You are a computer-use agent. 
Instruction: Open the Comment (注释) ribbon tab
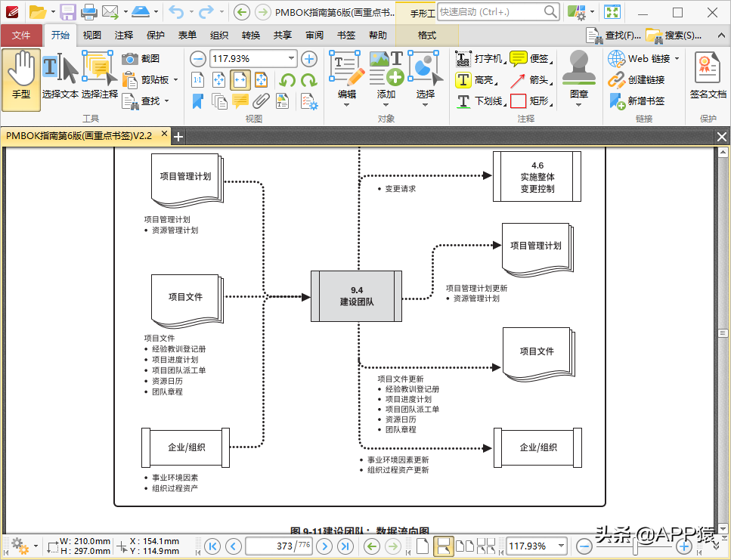(123, 36)
